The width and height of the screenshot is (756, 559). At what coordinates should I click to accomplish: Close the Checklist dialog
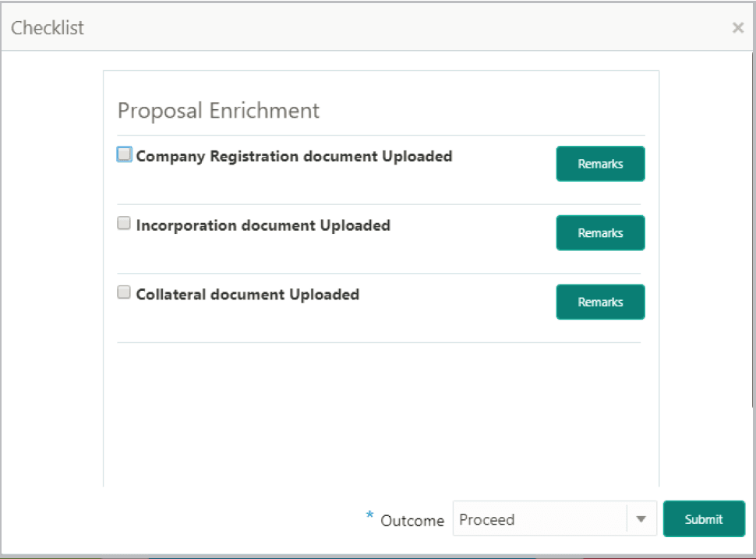pos(737,27)
